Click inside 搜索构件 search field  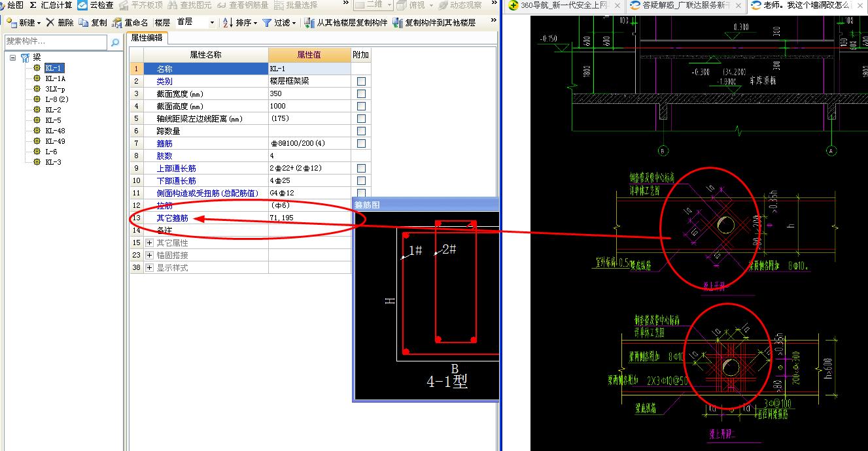[x=56, y=42]
